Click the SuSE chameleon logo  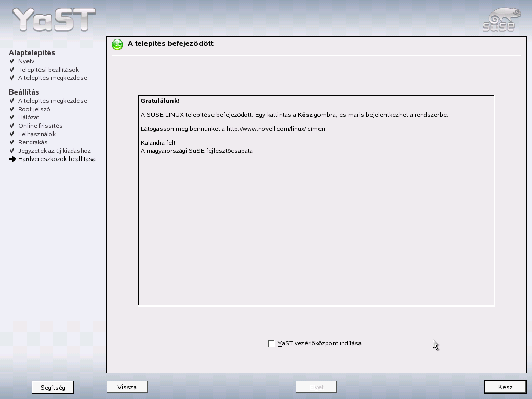click(x=501, y=20)
